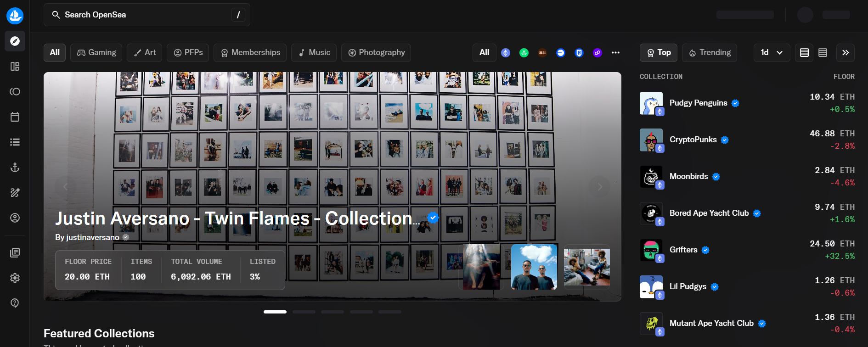Open Moonbirds collection row
The image size is (868, 347).
747,177
